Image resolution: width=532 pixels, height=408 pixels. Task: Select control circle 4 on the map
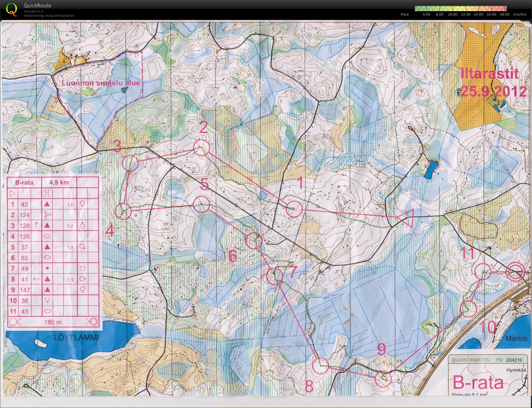[x=123, y=211]
